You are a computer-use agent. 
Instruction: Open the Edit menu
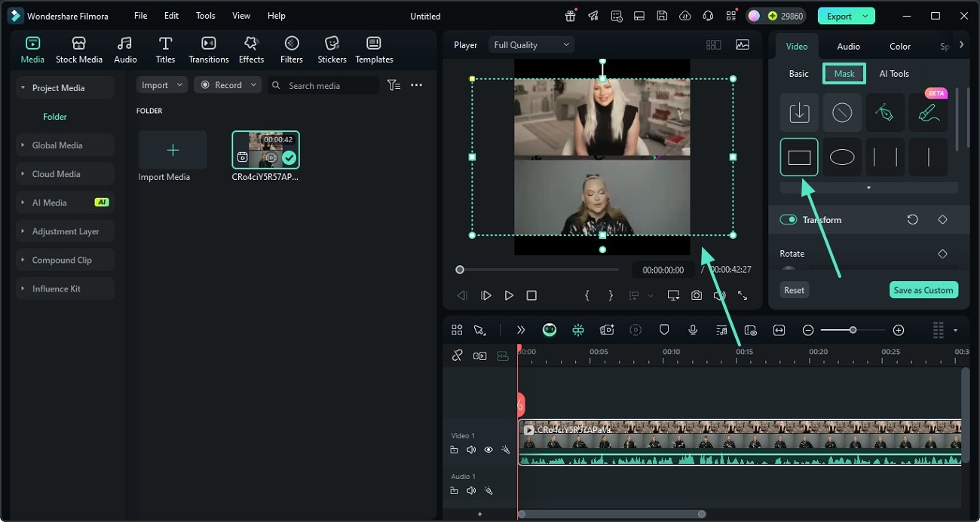click(172, 16)
